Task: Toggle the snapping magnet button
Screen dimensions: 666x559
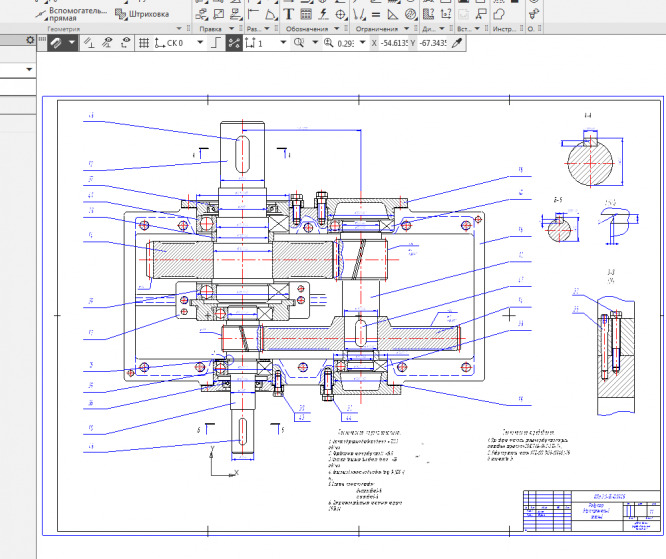Action: click(57, 44)
